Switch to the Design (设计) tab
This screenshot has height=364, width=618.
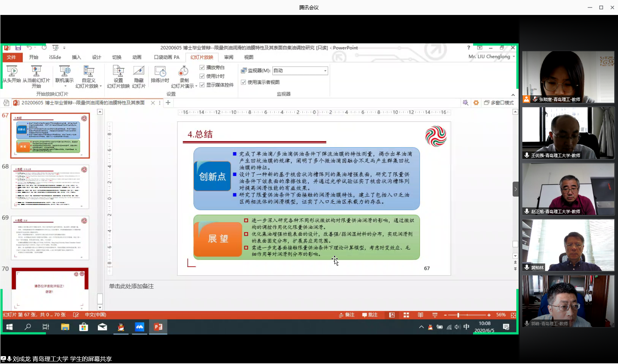click(96, 57)
